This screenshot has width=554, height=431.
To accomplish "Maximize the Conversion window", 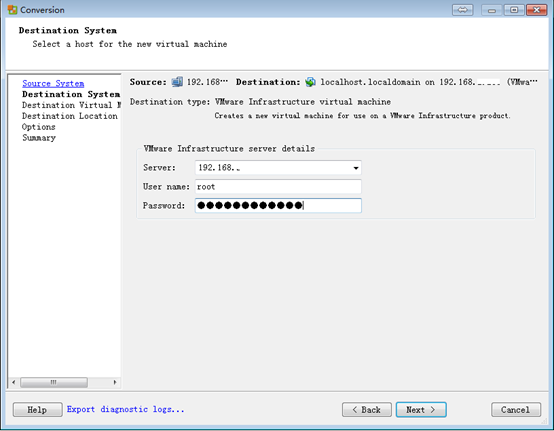I will tap(514, 10).
